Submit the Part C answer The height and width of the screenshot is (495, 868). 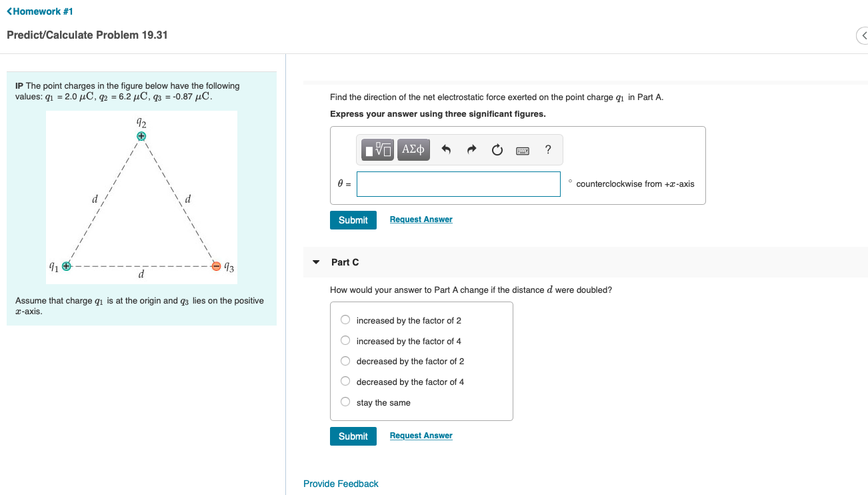pyautogui.click(x=353, y=436)
